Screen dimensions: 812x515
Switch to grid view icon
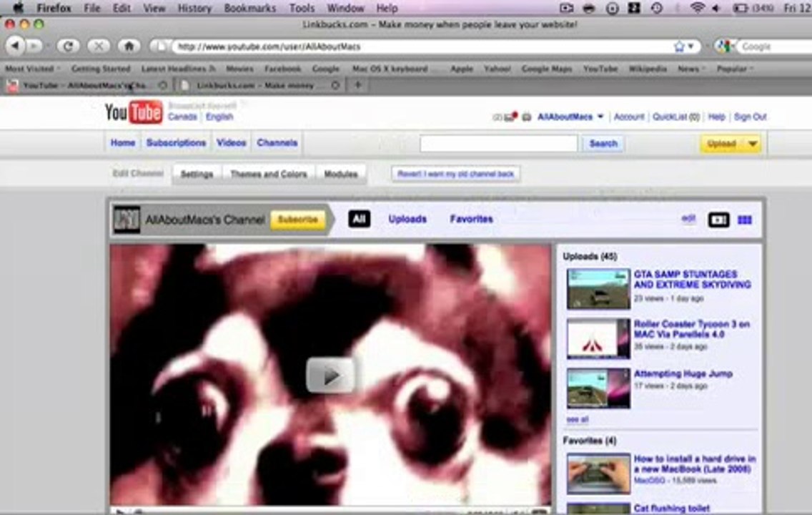click(745, 220)
